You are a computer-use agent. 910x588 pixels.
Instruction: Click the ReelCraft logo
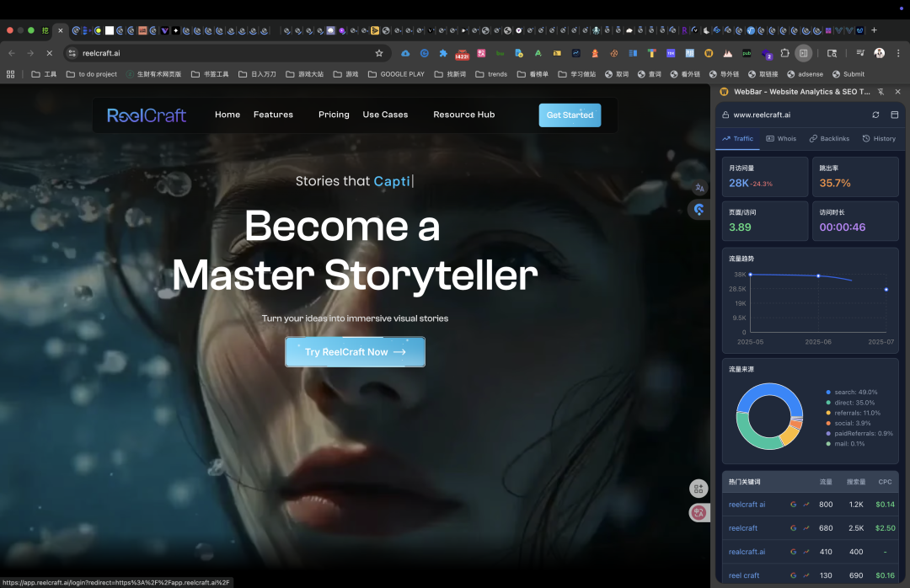point(147,115)
